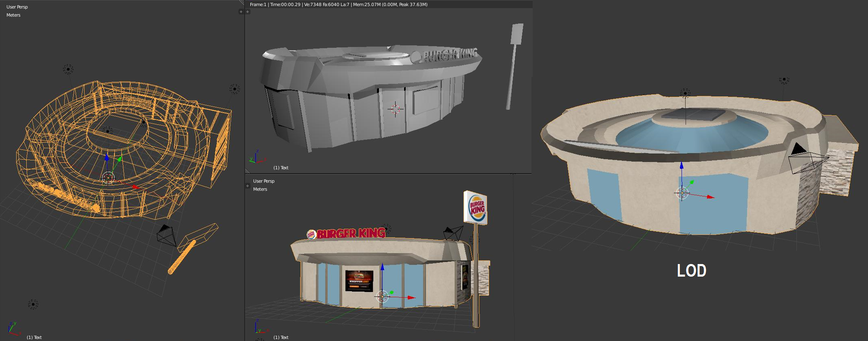Expand the plus tab beside Meters in the textured storefront viewport
Image resolution: width=868 pixels, height=341 pixels.
(x=248, y=186)
